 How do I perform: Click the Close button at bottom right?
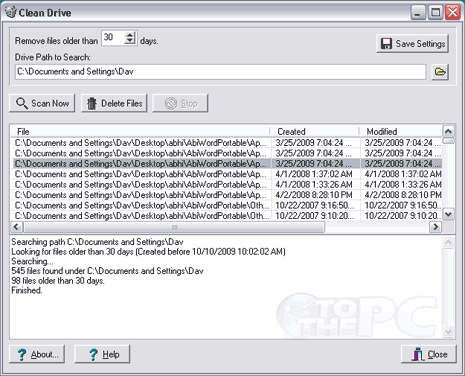429,354
